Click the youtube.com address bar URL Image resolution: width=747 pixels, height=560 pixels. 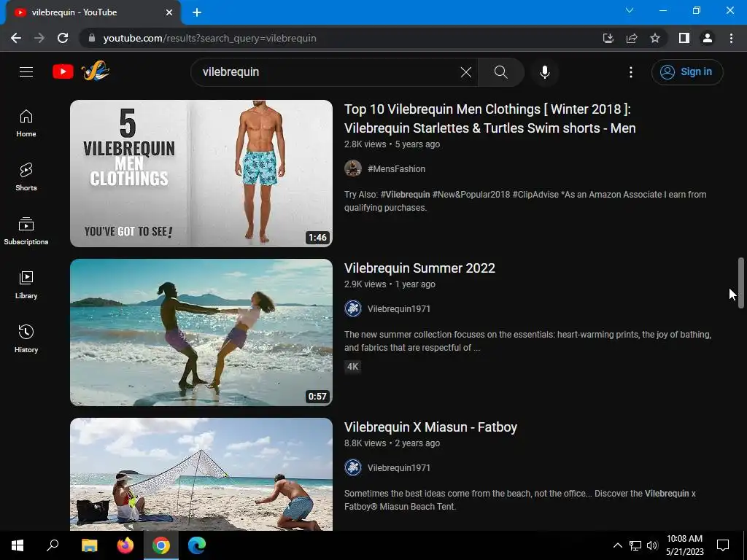209,38
